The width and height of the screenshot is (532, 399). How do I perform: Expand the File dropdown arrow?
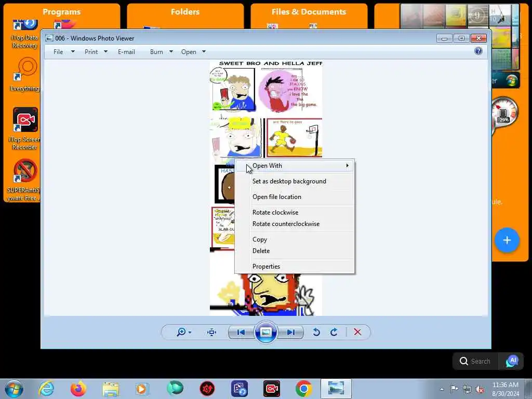[73, 51]
